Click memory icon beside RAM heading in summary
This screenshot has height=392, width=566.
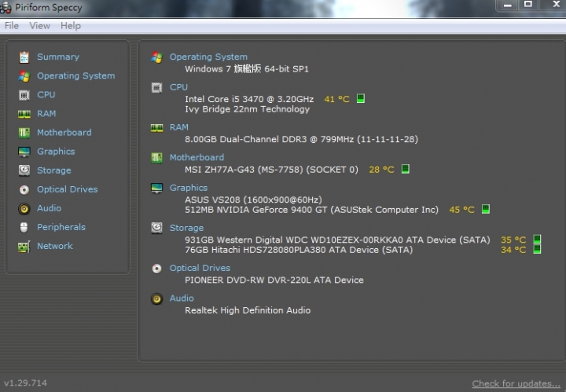point(156,128)
